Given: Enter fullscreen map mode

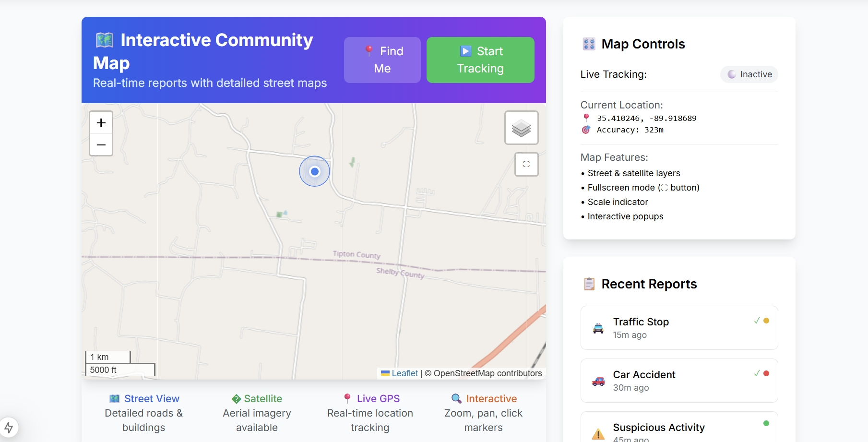Looking at the screenshot, I should [526, 164].
